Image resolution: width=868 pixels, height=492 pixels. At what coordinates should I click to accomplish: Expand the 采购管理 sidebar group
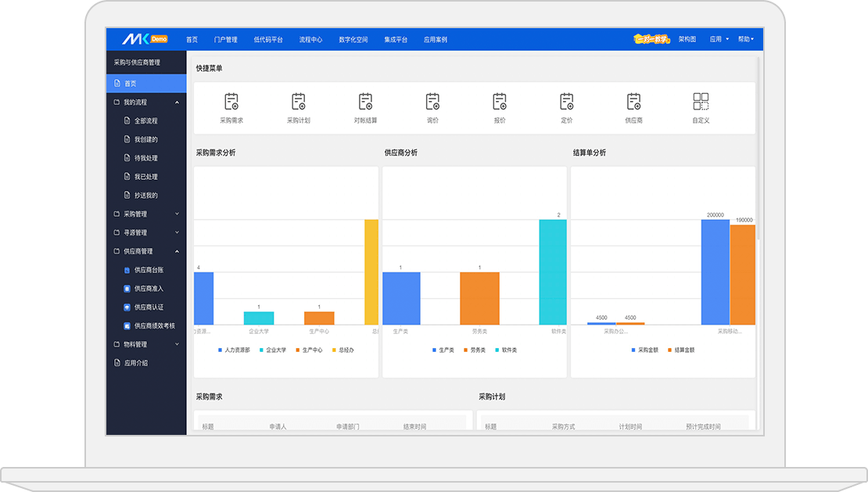tap(177, 214)
